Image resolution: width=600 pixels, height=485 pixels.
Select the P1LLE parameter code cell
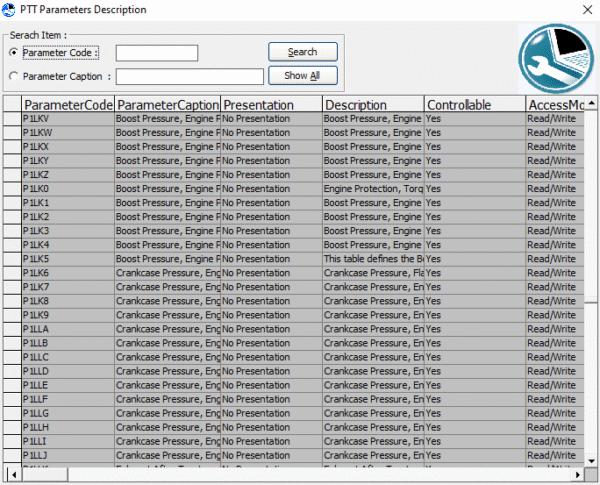(x=68, y=385)
